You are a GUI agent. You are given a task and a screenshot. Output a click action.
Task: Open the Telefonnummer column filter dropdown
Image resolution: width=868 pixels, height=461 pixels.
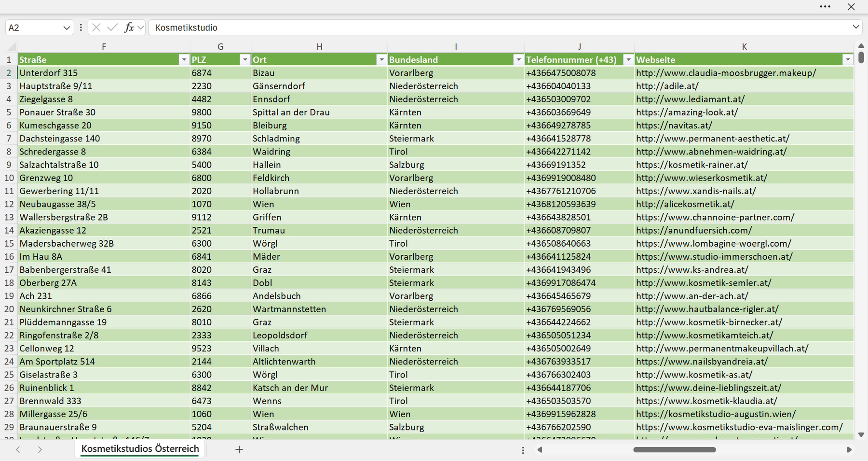pyautogui.click(x=628, y=59)
